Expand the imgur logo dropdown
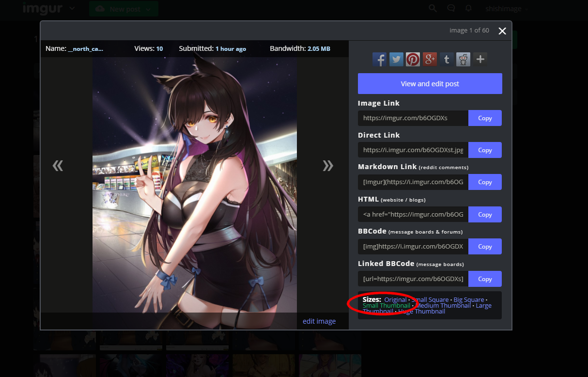Screen dimensions: 588x377 point(72,8)
